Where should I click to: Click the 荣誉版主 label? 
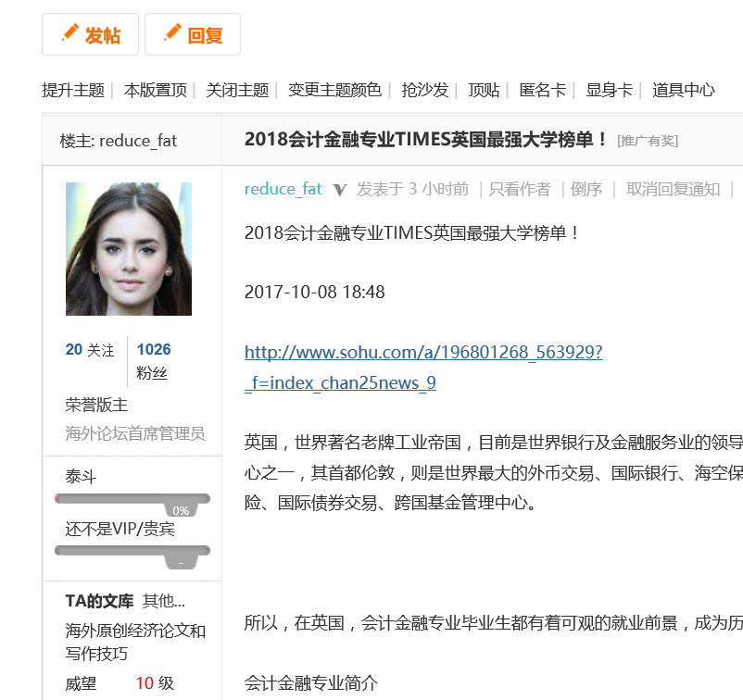[96, 405]
